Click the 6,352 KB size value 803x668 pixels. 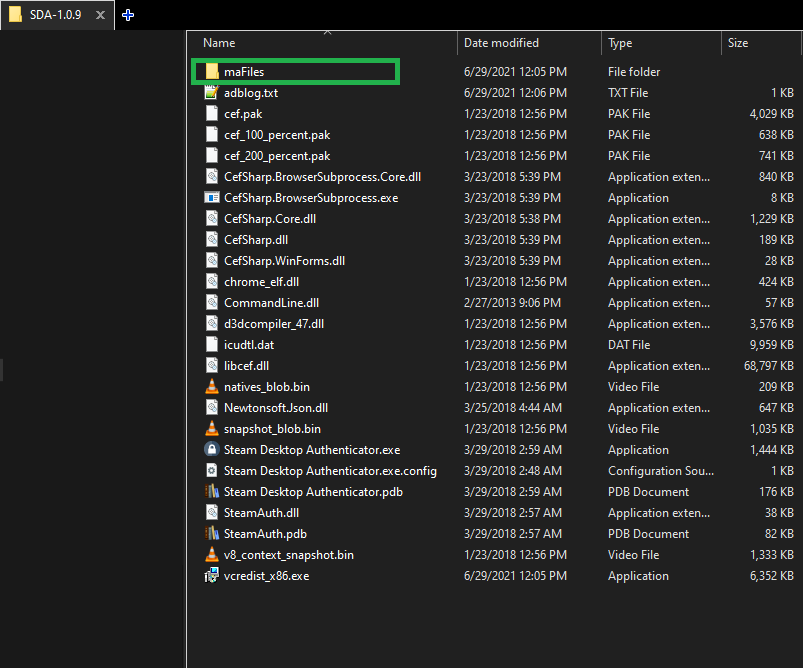pos(772,576)
